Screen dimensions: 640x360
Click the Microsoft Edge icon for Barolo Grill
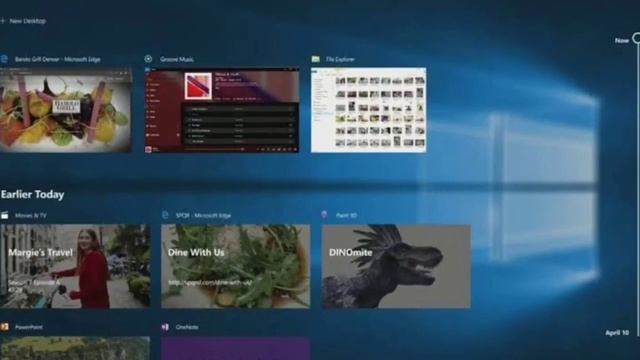4,59
